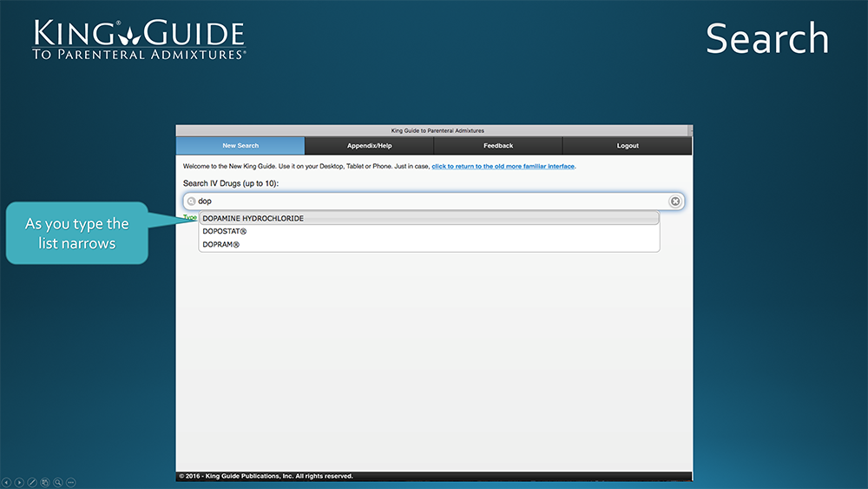Open the Appendix/Help tab
Screen dimensions: 868x489
[369, 146]
